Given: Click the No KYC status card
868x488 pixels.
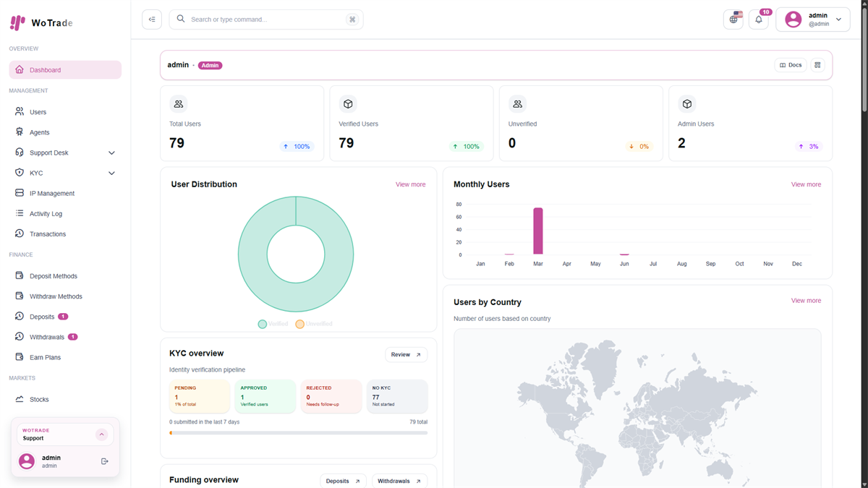Looking at the screenshot, I should (397, 396).
